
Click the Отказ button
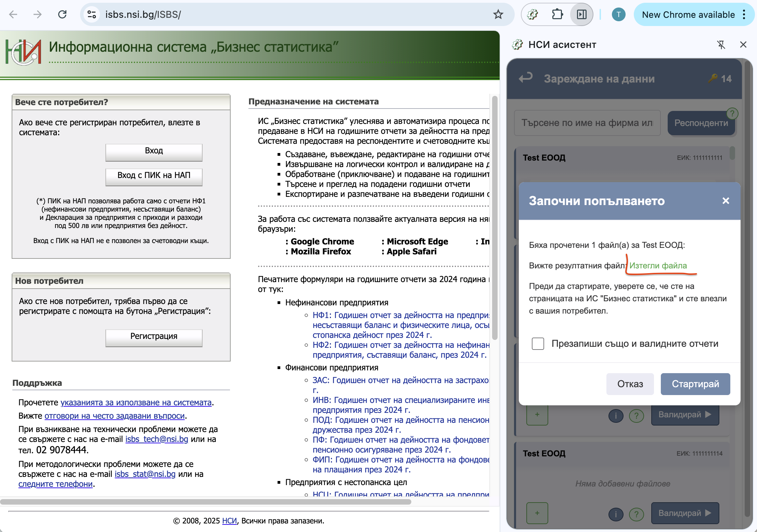[x=630, y=384]
